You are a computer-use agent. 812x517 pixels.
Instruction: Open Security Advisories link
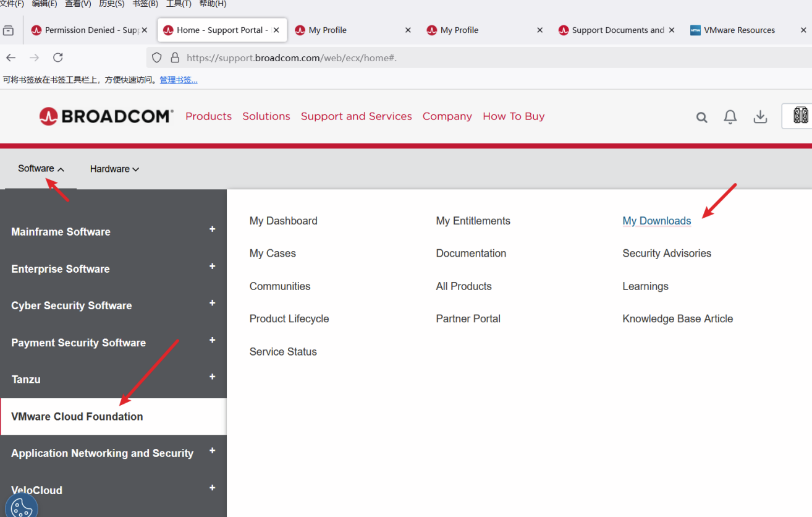click(667, 254)
